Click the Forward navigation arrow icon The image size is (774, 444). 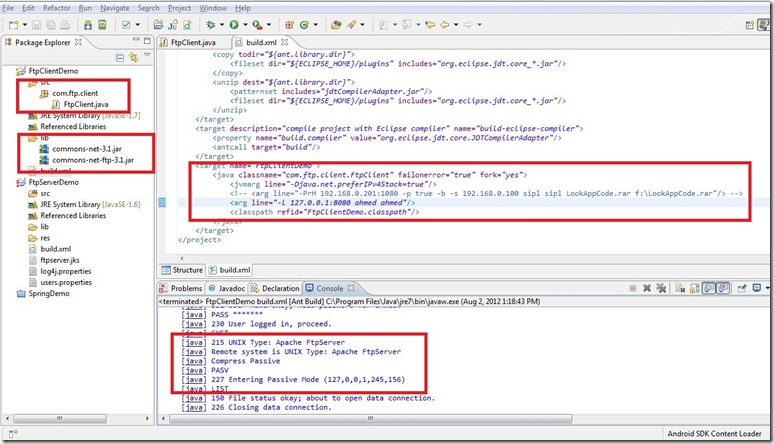468,25
